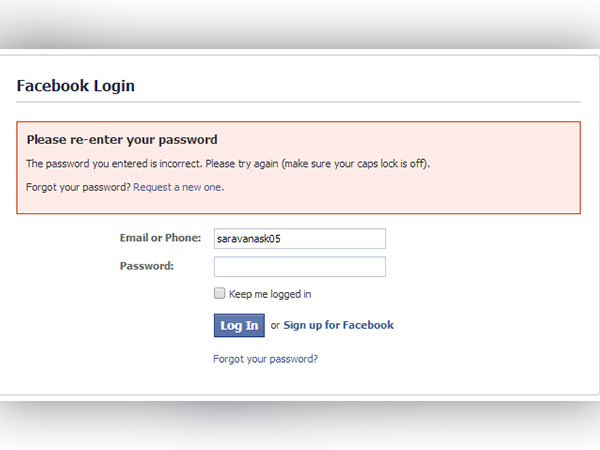
Task: Focus the empty Password field
Action: (x=299, y=267)
